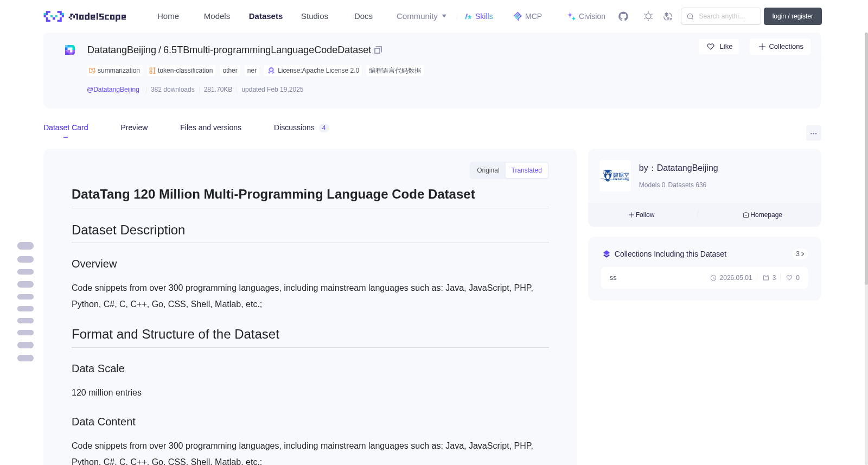Screen dimensions: 868x465
Task: Open the Docs page
Action: pyautogui.click(x=363, y=16)
